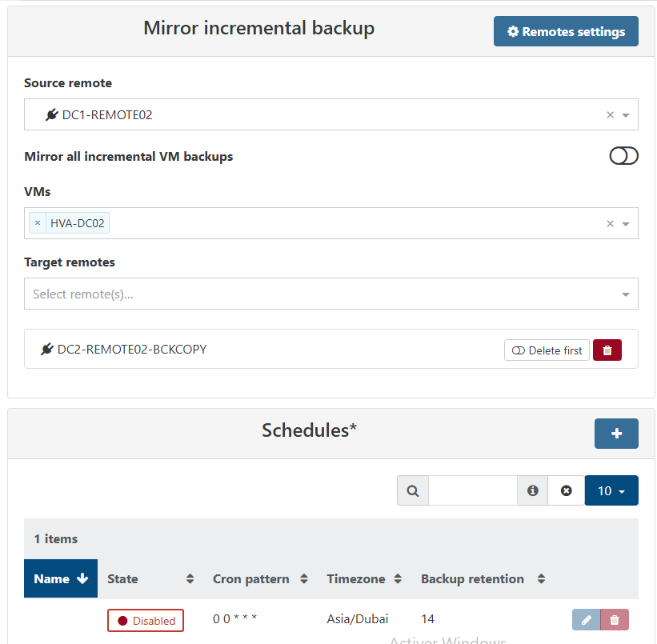
Task: Toggle Mirror all incremental VM backups
Action: click(x=623, y=156)
